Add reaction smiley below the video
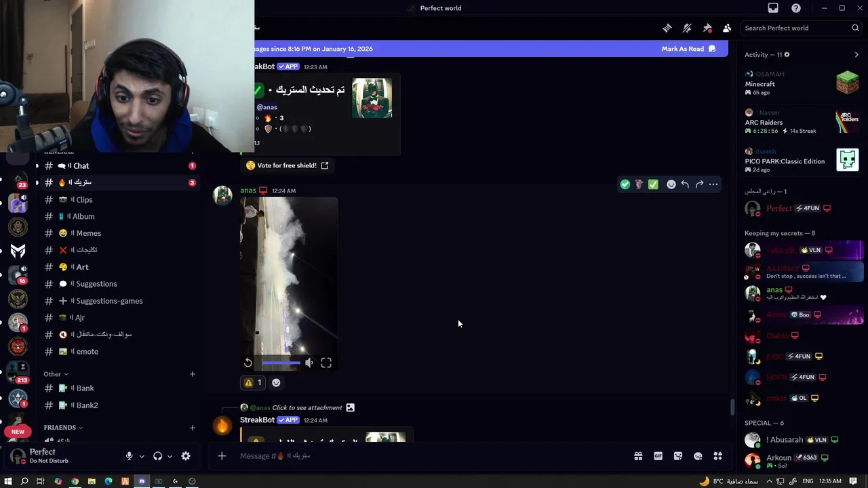868x488 pixels. click(276, 382)
